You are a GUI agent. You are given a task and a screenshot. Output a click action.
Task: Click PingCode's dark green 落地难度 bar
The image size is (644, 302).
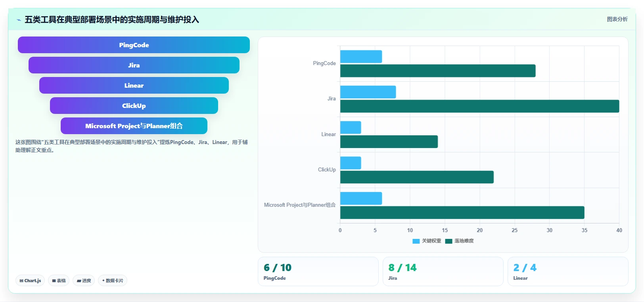point(438,71)
